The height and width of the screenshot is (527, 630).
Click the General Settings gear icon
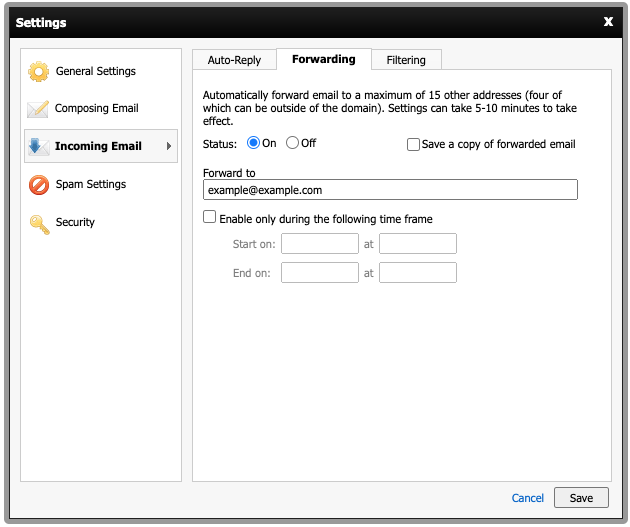[39, 71]
